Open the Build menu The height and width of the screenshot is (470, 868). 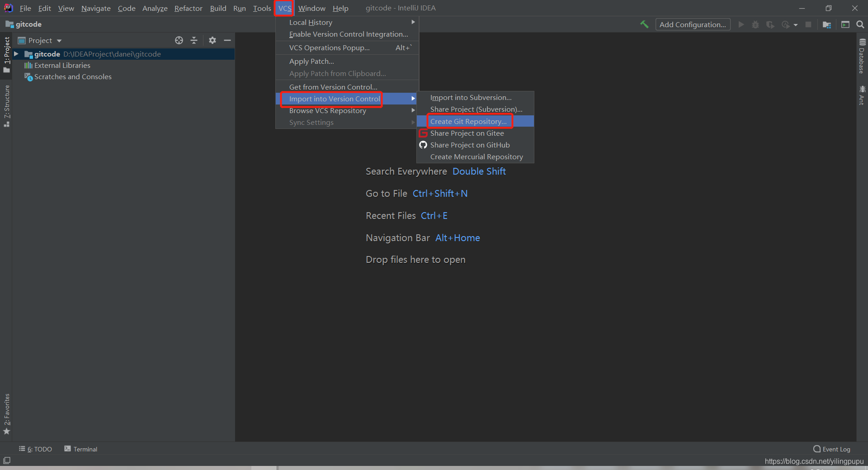click(x=218, y=8)
